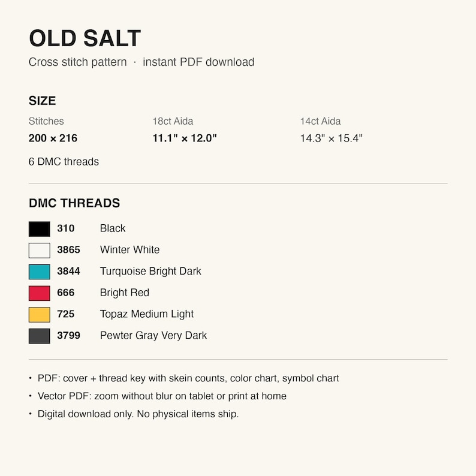Select the Bright Red 666 swatch
The width and height of the screenshot is (476, 476).
click(x=40, y=293)
